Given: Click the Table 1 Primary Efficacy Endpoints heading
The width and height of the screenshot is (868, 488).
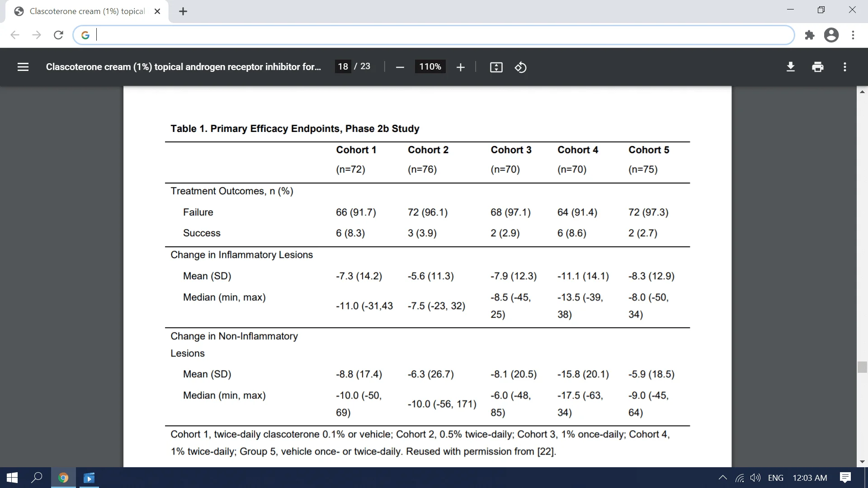Looking at the screenshot, I should pyautogui.click(x=295, y=128).
